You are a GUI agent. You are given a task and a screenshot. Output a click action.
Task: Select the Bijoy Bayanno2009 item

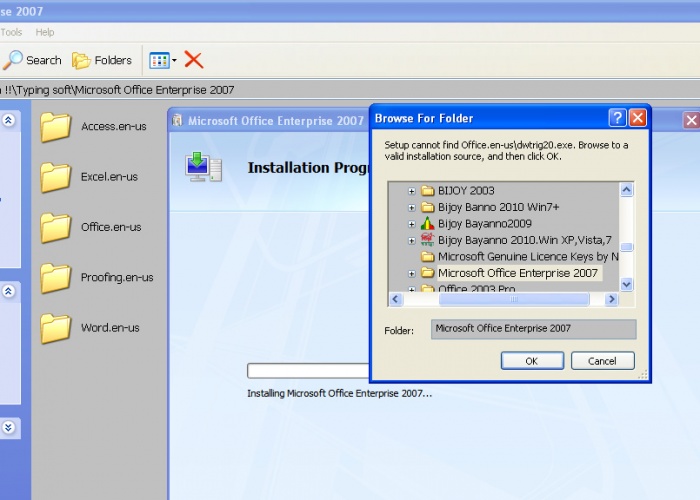click(484, 224)
